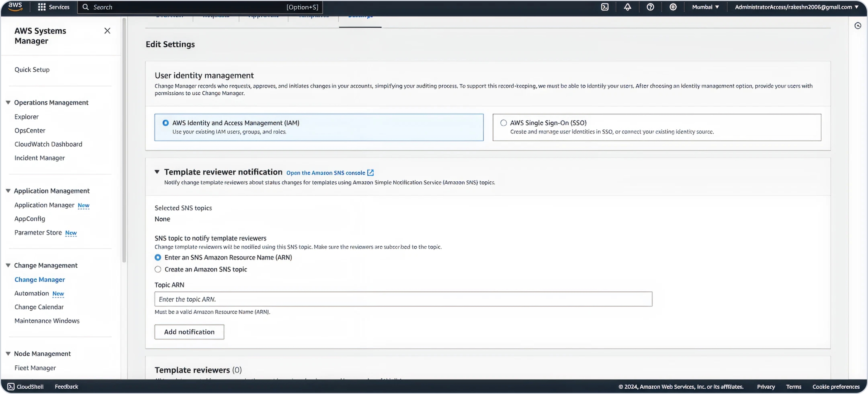Open the Mumbai region dropdown
This screenshot has height=394, width=868.
click(x=705, y=7)
